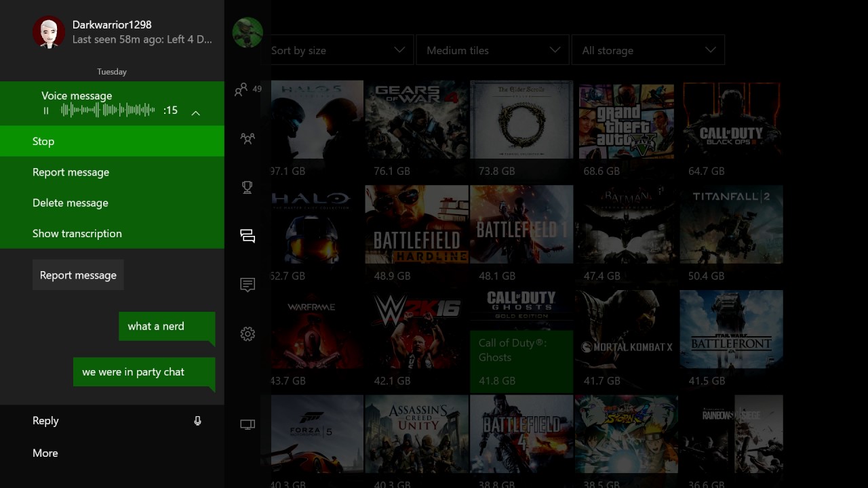Click the Tuesday date label
Image resolution: width=868 pixels, height=488 pixels.
(112, 71)
